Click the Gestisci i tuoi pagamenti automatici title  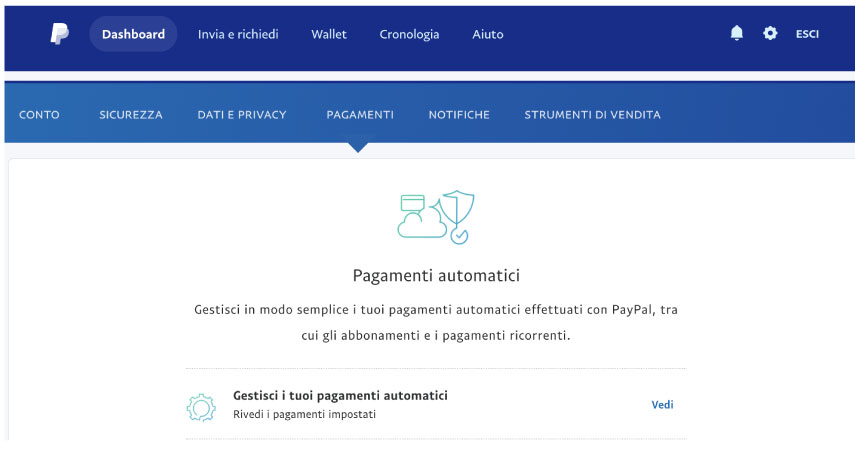340,395
